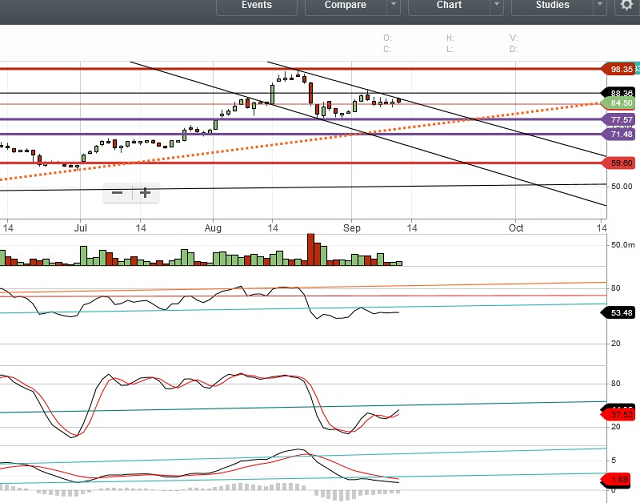Expand the Compare dropdown arrow

tap(394, 5)
